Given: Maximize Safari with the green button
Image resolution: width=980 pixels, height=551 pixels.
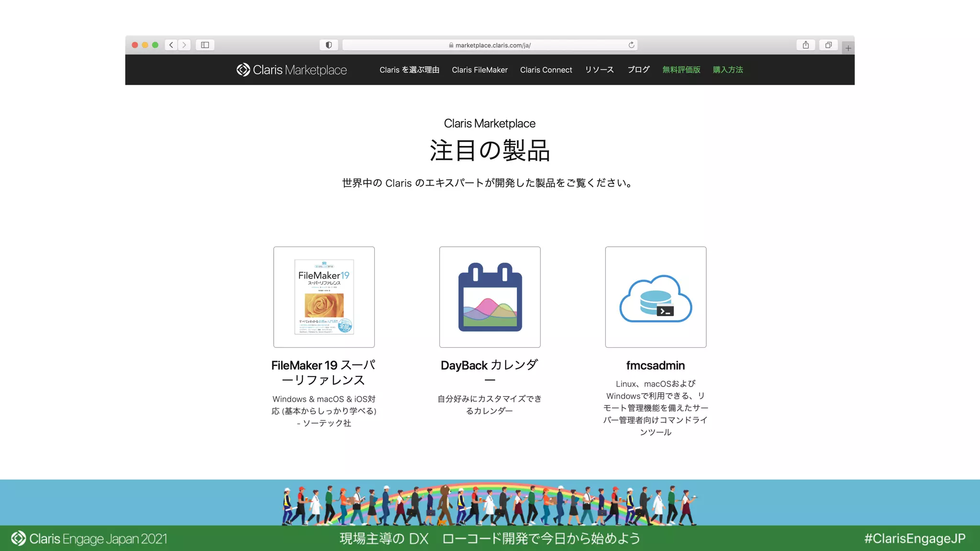Looking at the screenshot, I should [x=155, y=45].
